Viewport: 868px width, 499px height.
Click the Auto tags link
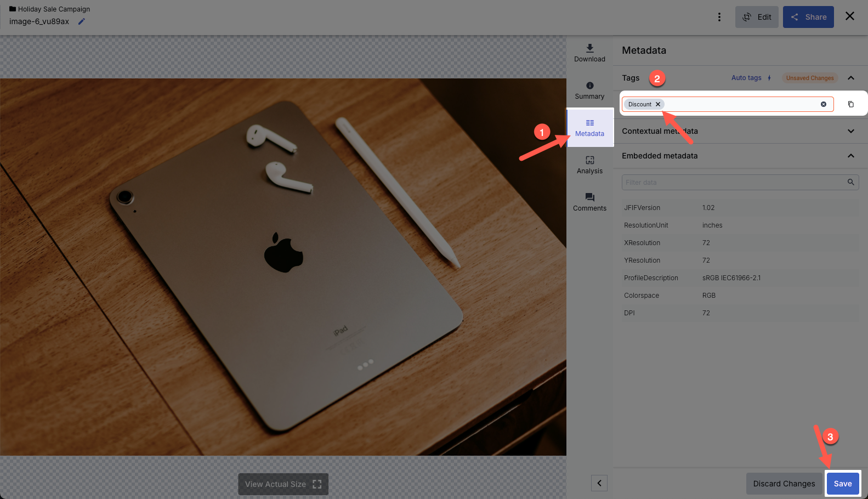pyautogui.click(x=751, y=78)
